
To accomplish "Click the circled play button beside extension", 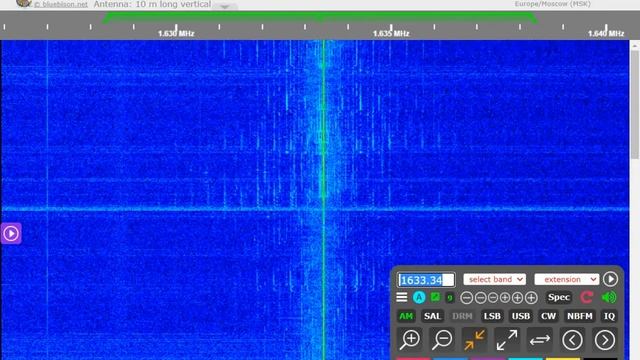I will coord(611,279).
